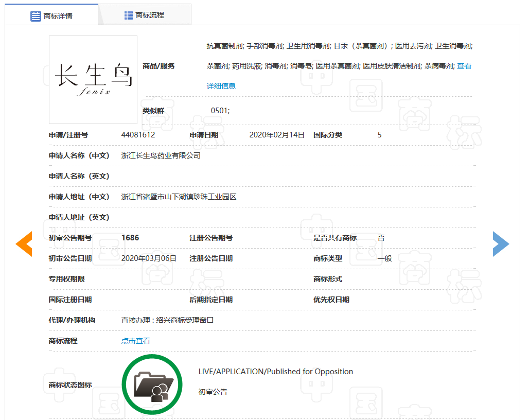Click the 国际分类 label
Screen dimensions: 529x420
point(328,135)
